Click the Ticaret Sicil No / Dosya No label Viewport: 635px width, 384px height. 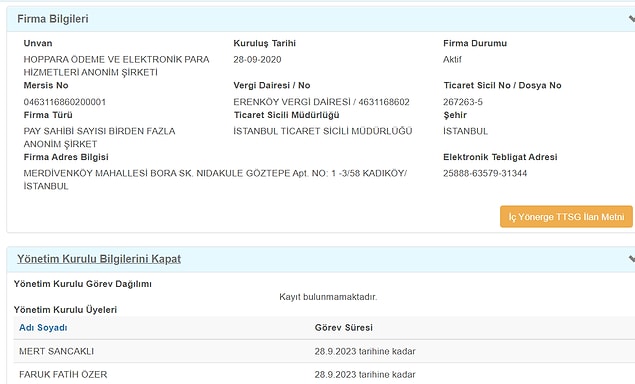pyautogui.click(x=502, y=85)
